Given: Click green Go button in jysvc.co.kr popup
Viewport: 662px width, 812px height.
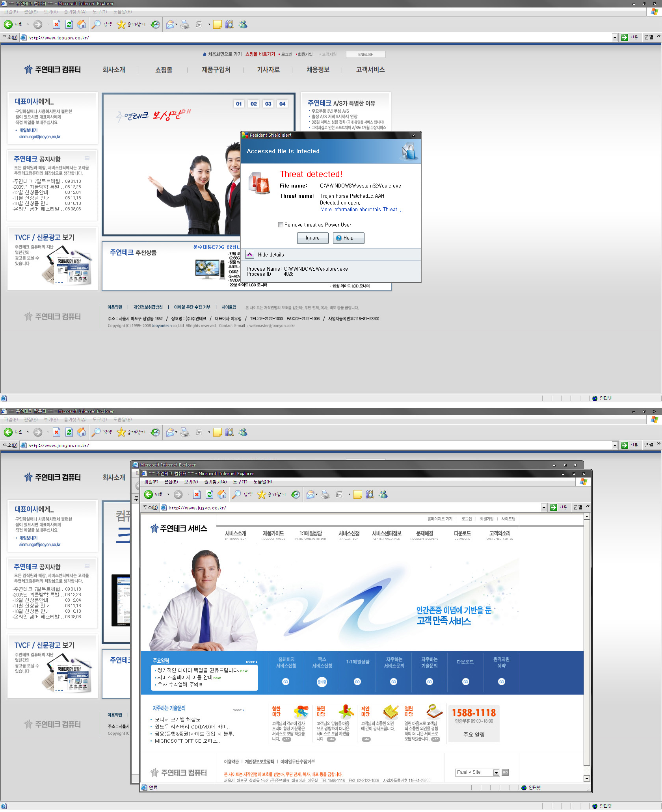Looking at the screenshot, I should point(554,507).
